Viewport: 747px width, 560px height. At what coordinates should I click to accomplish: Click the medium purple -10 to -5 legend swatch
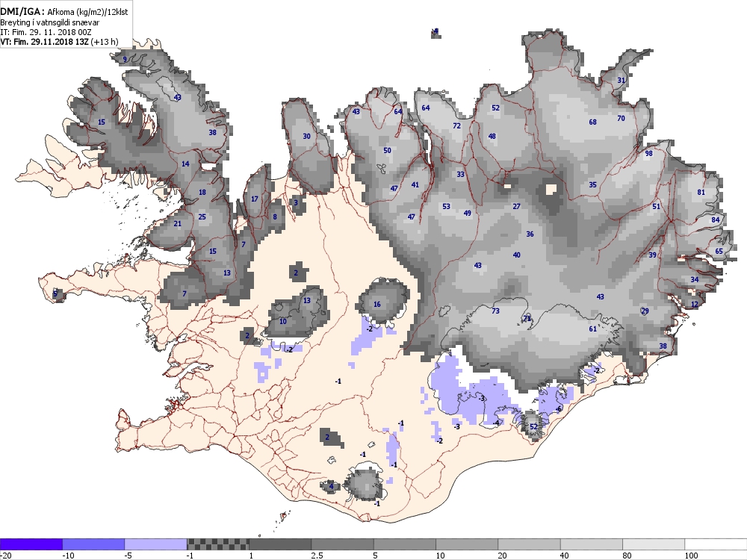click(93, 544)
